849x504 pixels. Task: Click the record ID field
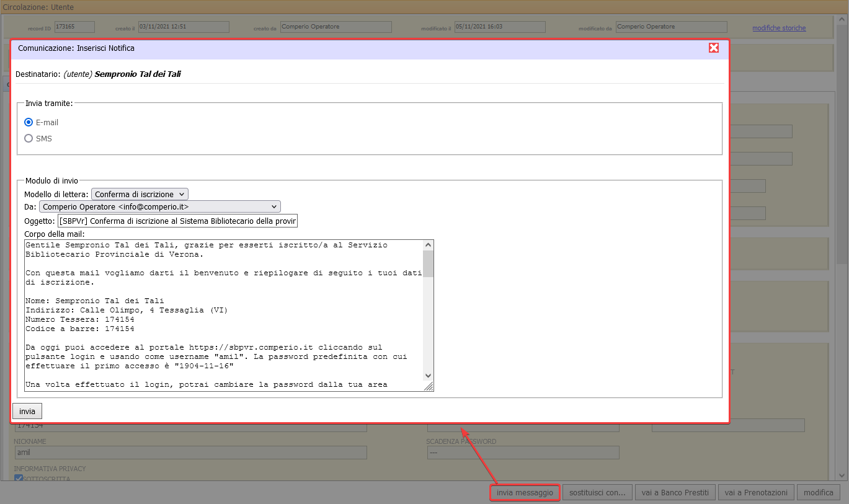74,27
